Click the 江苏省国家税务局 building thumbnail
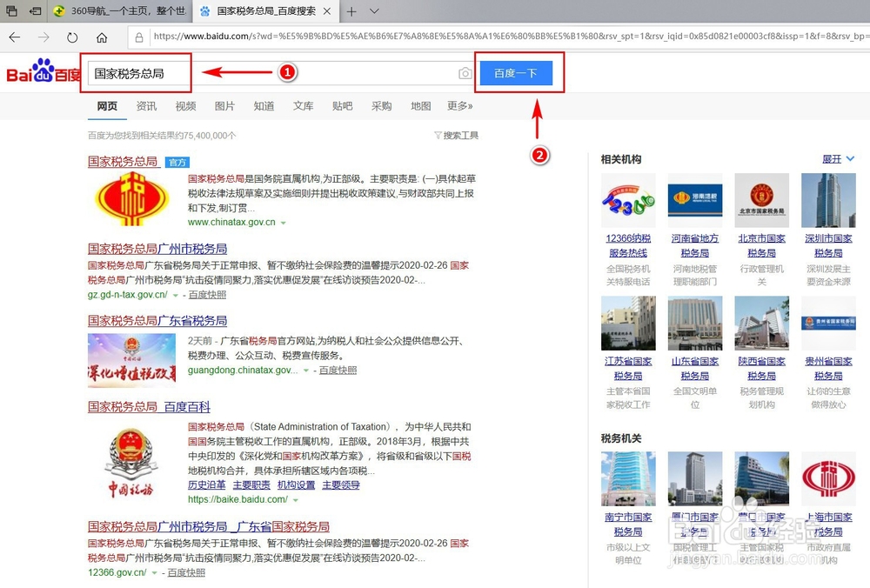Viewport: 870px width, 588px height. 628,323
